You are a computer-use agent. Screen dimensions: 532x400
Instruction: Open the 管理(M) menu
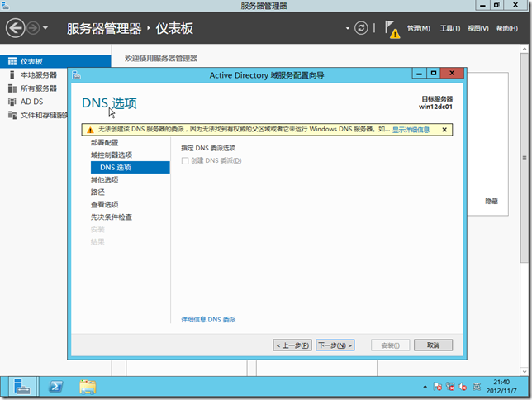click(418, 29)
